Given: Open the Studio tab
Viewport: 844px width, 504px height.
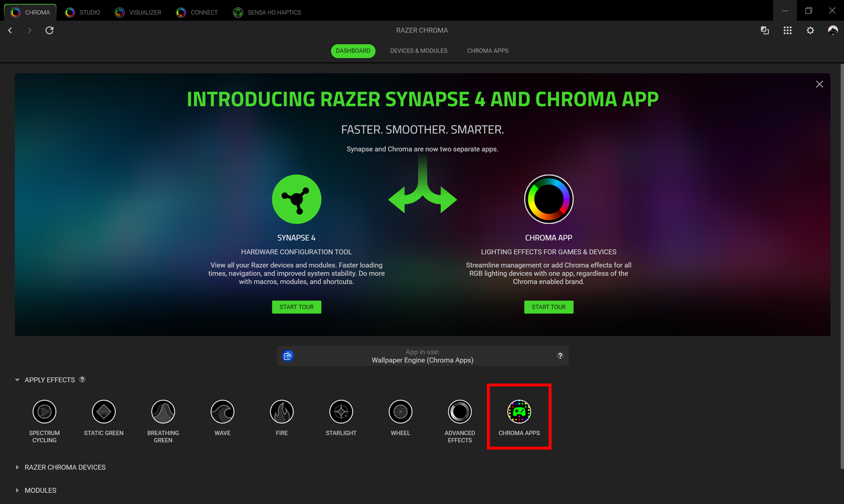Looking at the screenshot, I should click(x=82, y=12).
